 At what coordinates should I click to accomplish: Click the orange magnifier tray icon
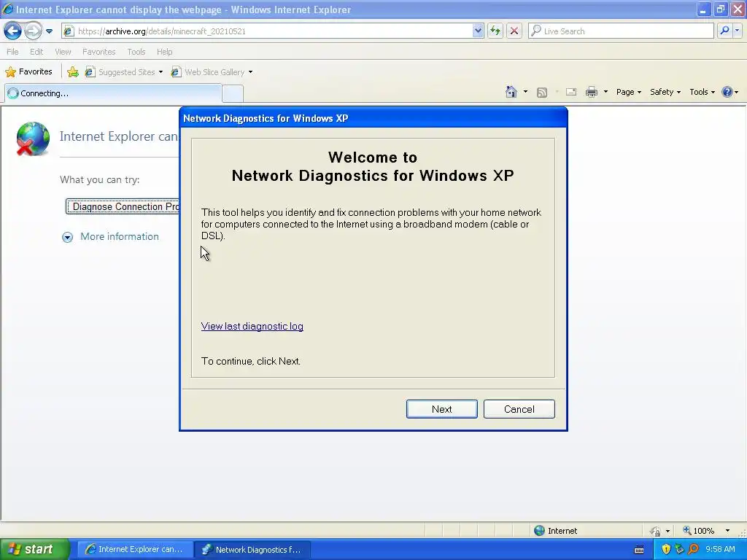pyautogui.click(x=693, y=549)
